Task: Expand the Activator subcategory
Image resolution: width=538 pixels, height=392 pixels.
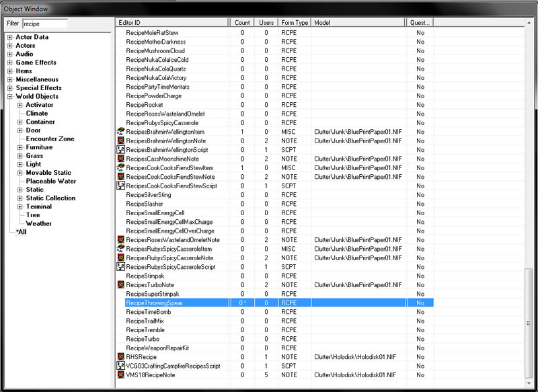Action: 20,105
